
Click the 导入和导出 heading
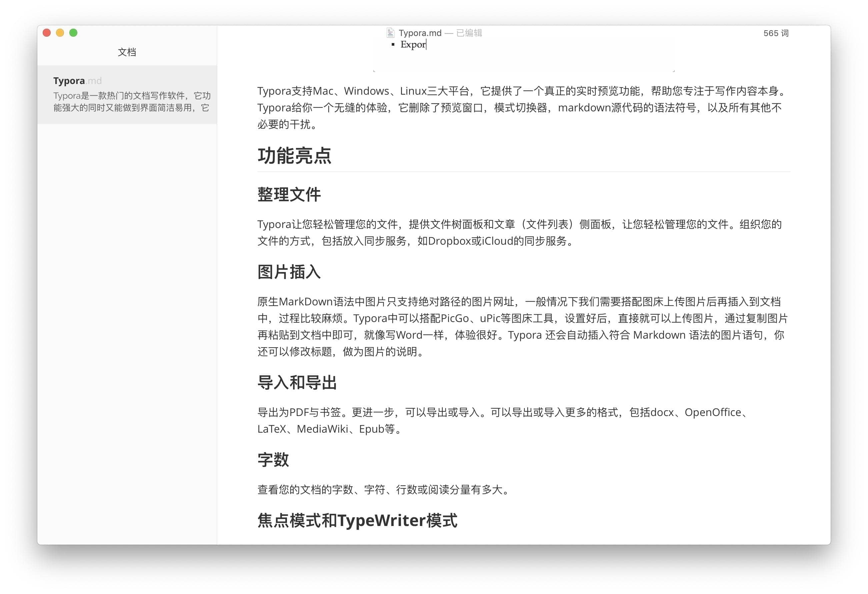(297, 383)
